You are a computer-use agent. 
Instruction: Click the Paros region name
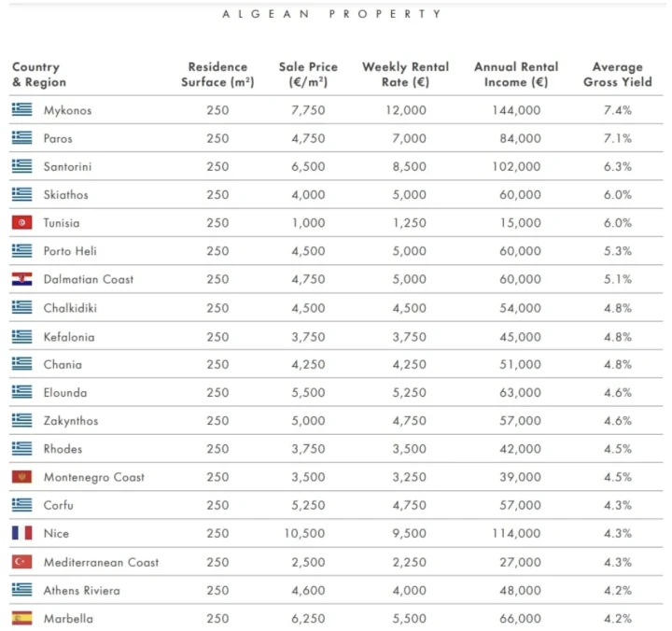[x=58, y=138]
